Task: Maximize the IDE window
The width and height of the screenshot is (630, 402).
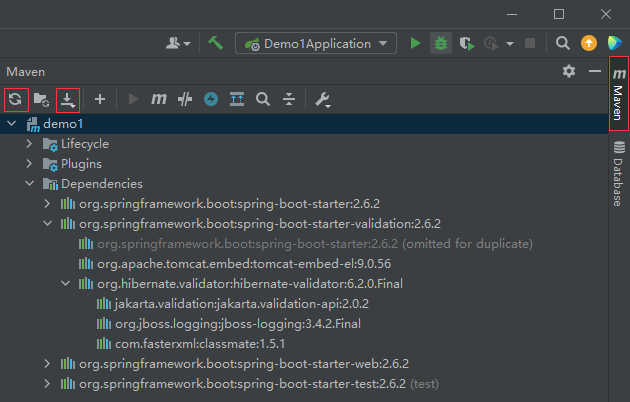Action: pyautogui.click(x=559, y=14)
